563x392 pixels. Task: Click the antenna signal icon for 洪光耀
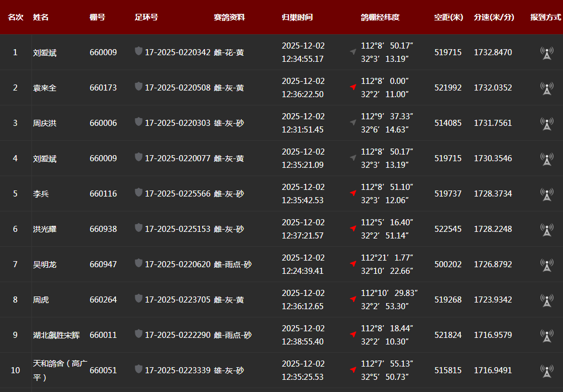click(546, 229)
